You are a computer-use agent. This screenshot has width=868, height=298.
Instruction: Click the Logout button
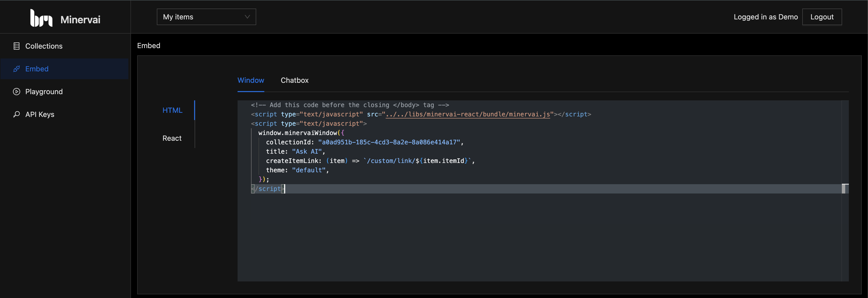tap(822, 17)
